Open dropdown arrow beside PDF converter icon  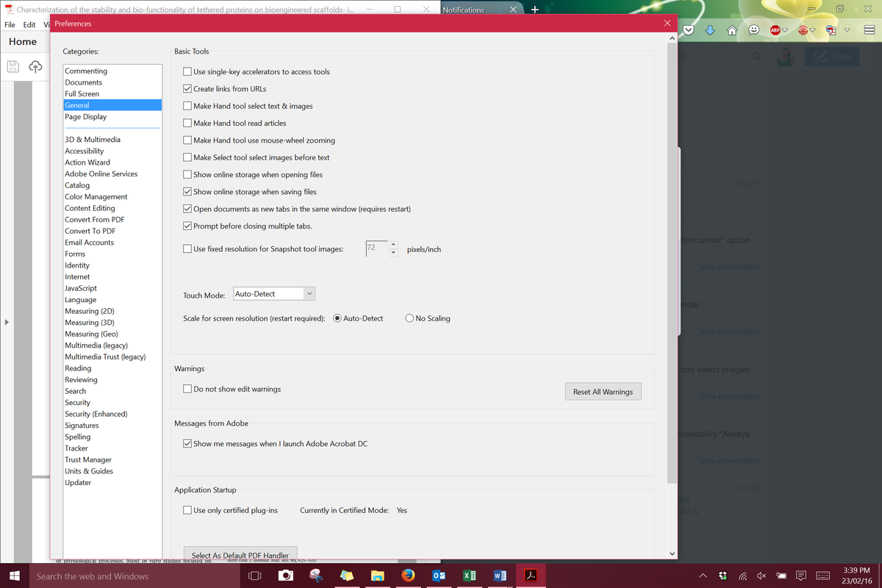coord(847,31)
